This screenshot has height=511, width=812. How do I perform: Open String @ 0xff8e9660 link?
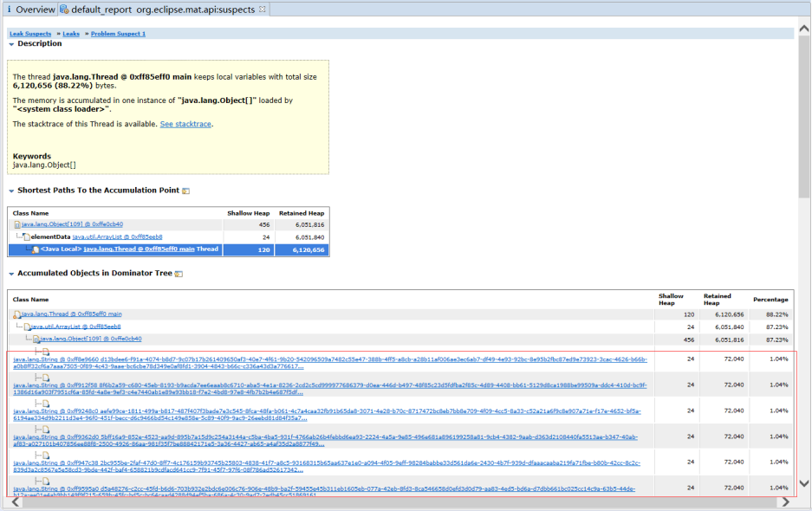(330, 362)
